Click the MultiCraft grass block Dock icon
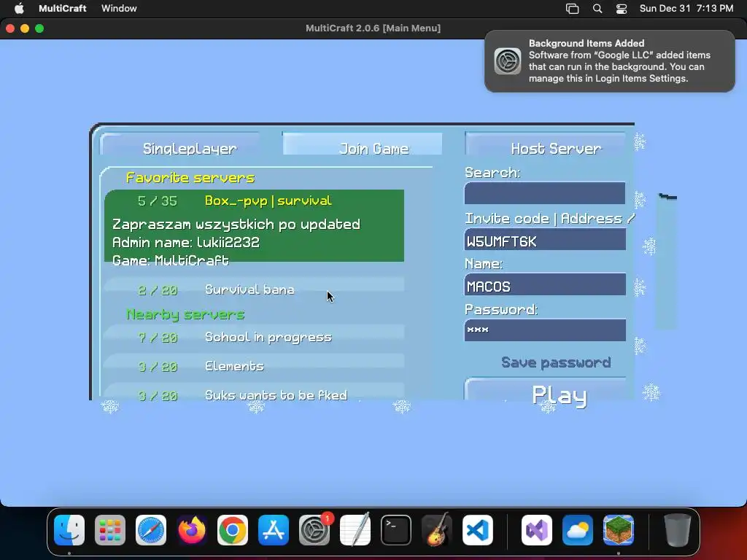The width and height of the screenshot is (747, 560). click(619, 530)
